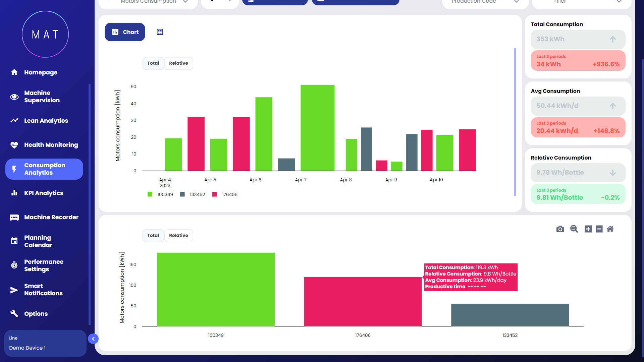Go to KPI Analytics page
Image resolution: width=644 pixels, height=362 pixels.
point(44,193)
